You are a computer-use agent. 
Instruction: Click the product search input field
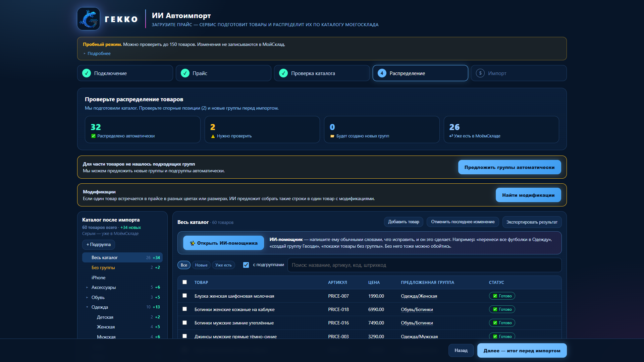point(424,265)
